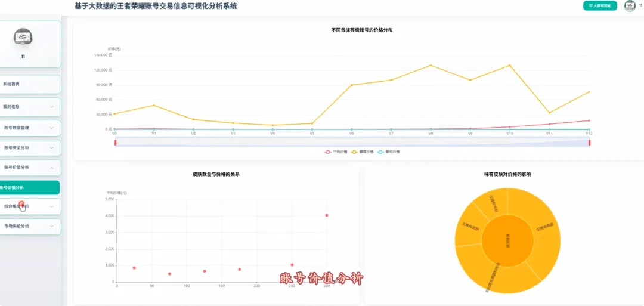Click the chart title 皮肤数量与价格的关系
This screenshot has width=644, height=306.
click(216, 174)
